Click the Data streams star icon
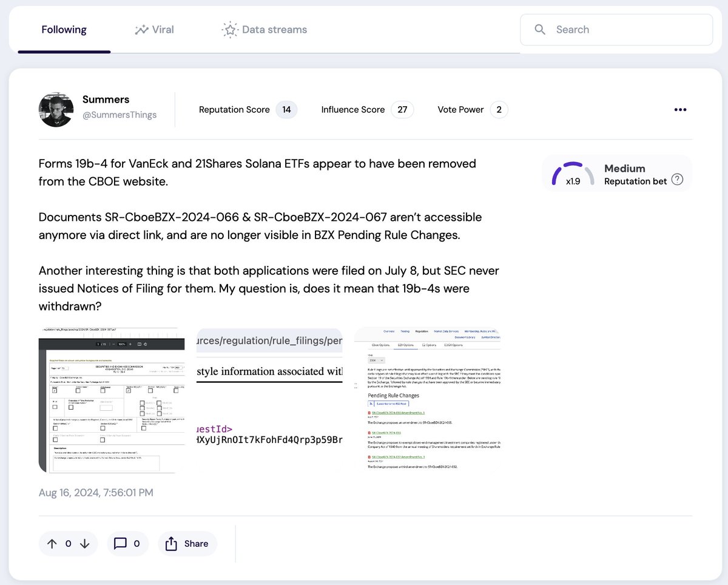Image resolution: width=728 pixels, height=585 pixels. [x=230, y=30]
